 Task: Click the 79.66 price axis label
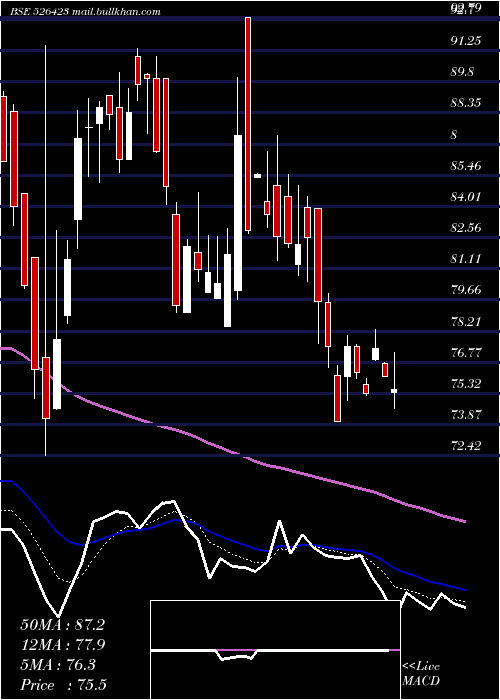(467, 290)
